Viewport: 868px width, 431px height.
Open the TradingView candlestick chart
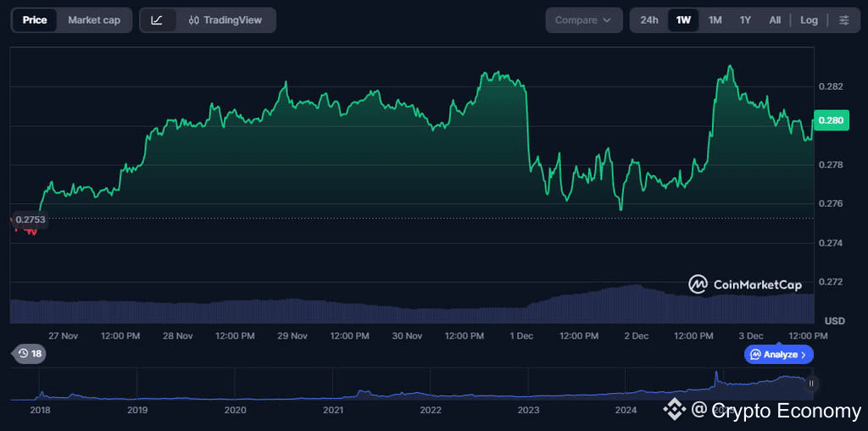225,20
